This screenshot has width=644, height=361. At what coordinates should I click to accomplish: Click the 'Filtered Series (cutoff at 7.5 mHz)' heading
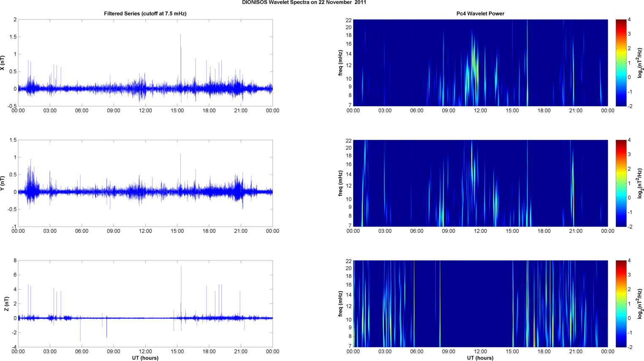(x=145, y=14)
